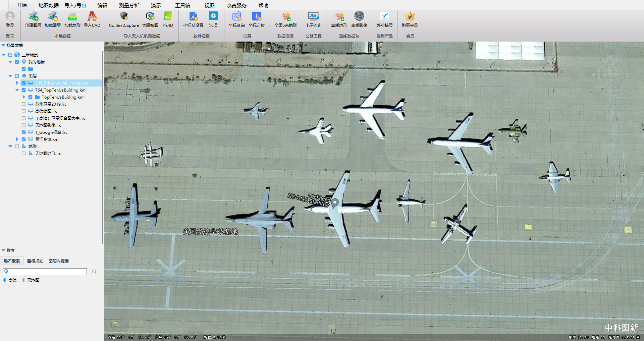This screenshot has width=644, height=341.
Task: Toggle the 我的地标 checkbox
Action: (x=17, y=62)
